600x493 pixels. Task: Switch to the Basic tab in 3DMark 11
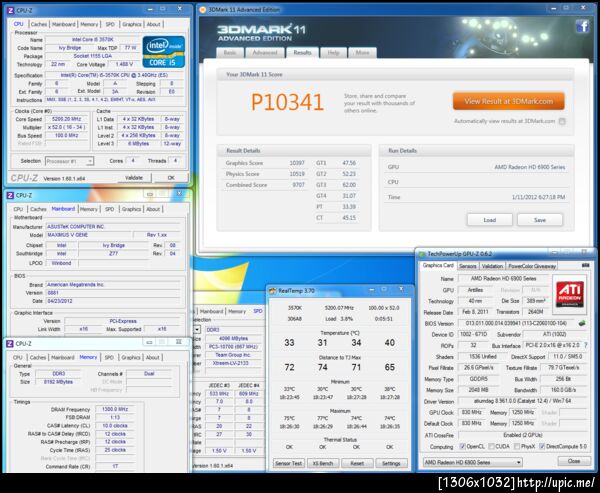(230, 53)
